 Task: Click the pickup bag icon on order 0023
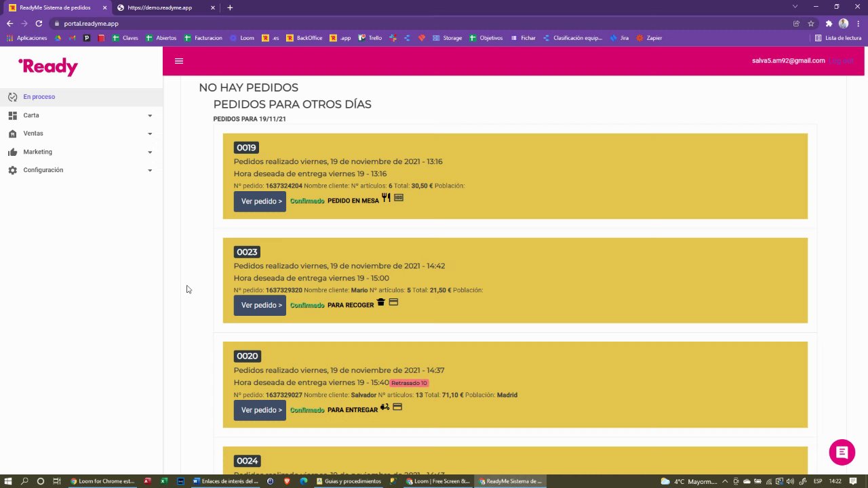pos(380,302)
